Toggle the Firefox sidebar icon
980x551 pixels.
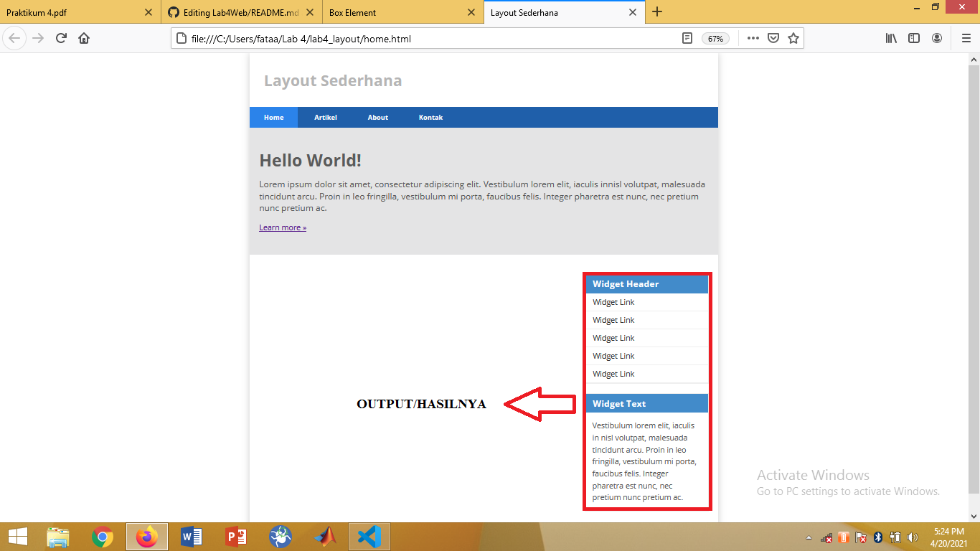click(913, 38)
